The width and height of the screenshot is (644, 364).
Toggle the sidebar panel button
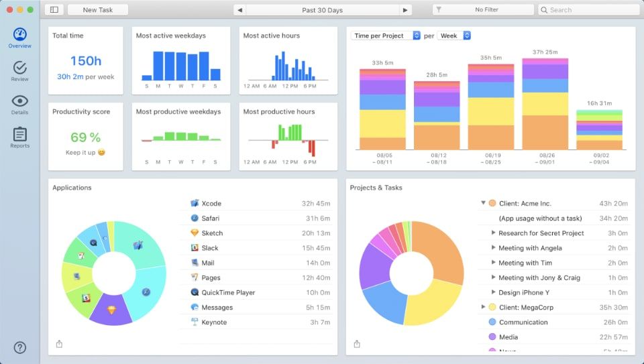[x=54, y=10]
